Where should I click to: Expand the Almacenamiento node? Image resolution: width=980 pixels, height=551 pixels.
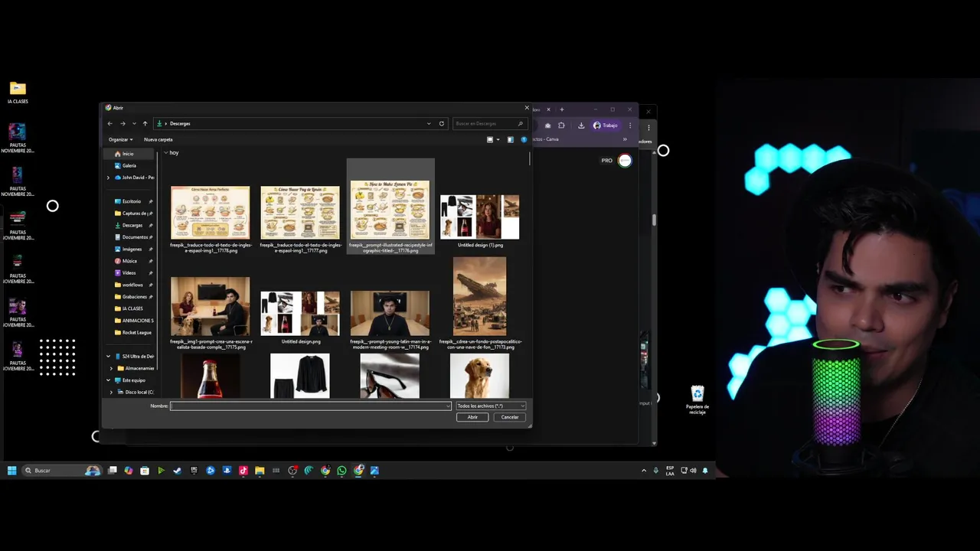point(111,368)
